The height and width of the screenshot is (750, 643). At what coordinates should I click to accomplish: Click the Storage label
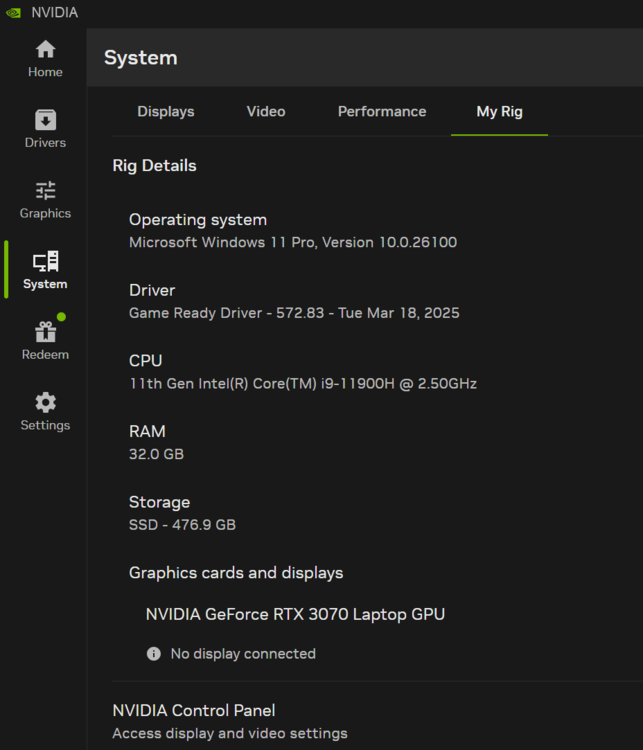(x=159, y=502)
